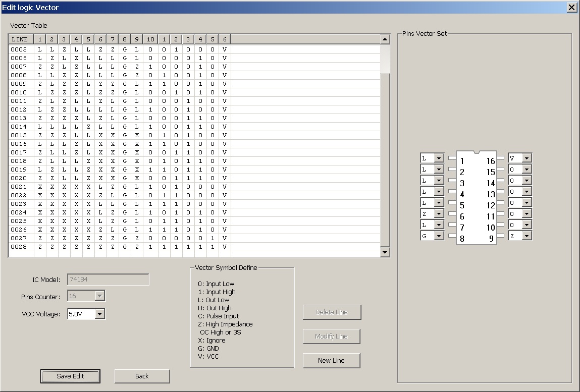Close the Edit logic Vector window
This screenshot has width=580, height=392.
coord(571,7)
